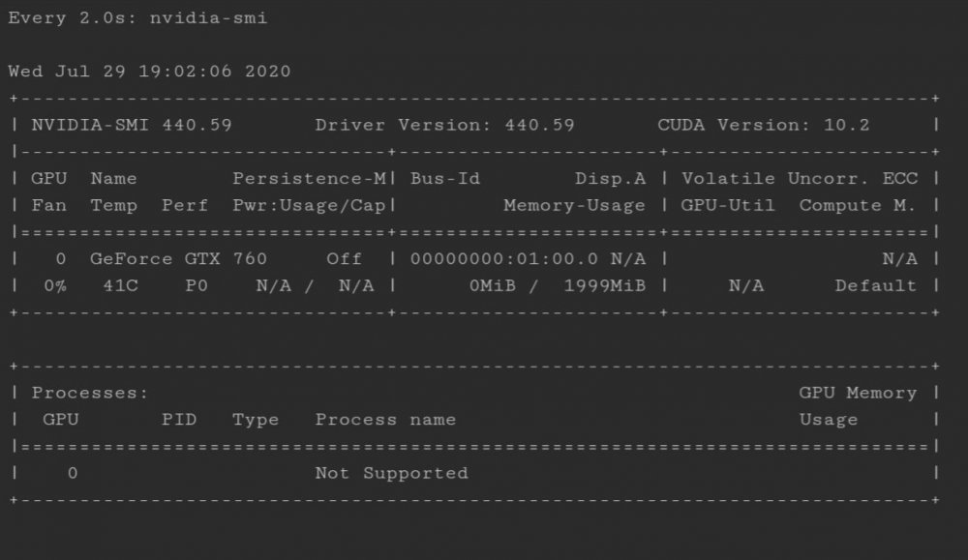Click the Process name column header
Viewport: 968px width, 560px height.
385,420
